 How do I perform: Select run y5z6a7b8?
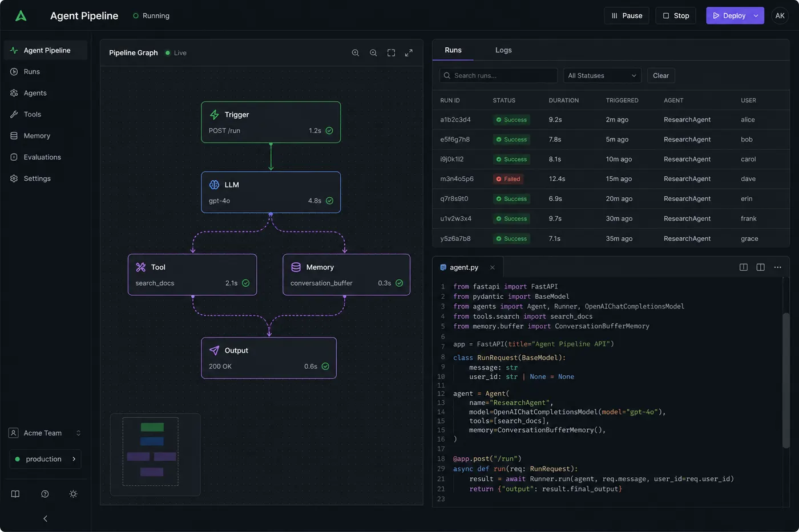[611, 238]
